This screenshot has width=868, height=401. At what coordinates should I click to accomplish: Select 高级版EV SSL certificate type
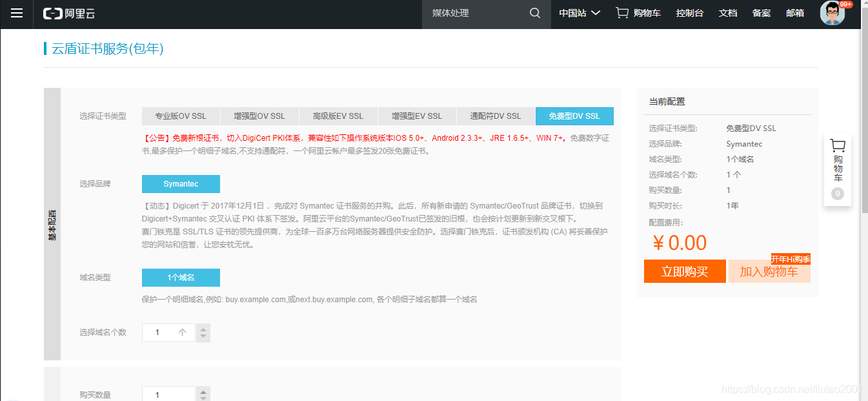[338, 116]
